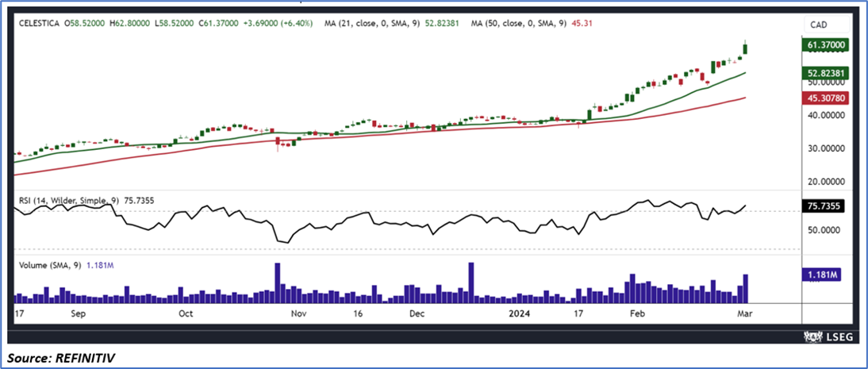868x369 pixels.
Task: Click the 21-day MA value 52.82381 in legend
Action: pos(444,24)
